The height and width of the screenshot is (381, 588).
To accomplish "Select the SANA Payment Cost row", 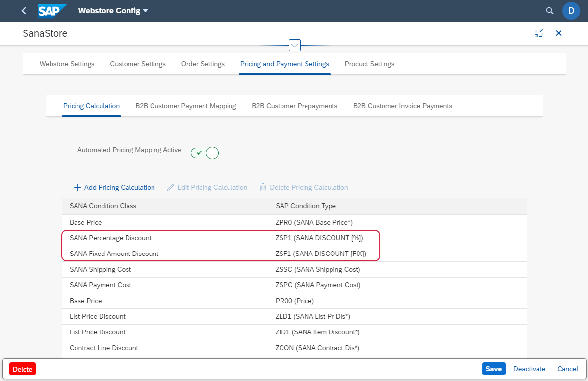I will [294, 285].
